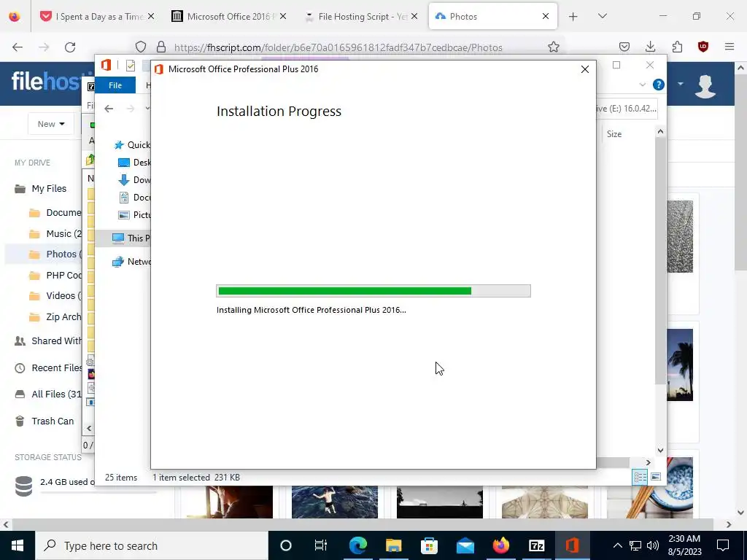The height and width of the screenshot is (560, 747).
Task: Open Zip Archives folder in sidebar
Action: point(55,316)
